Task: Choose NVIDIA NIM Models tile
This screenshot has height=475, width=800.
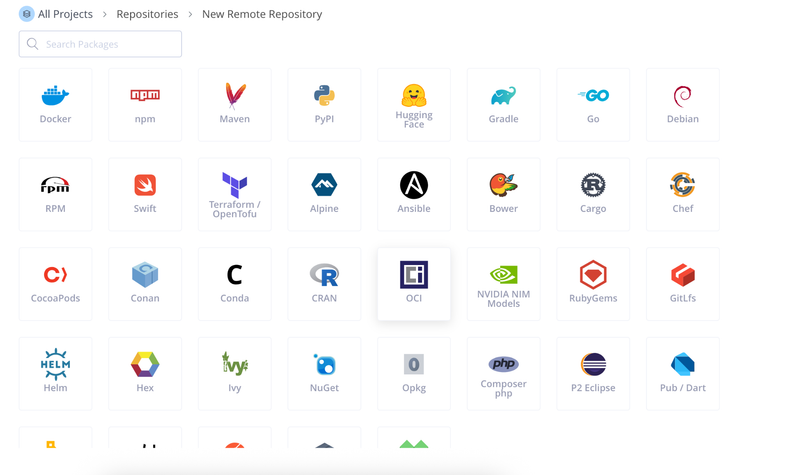Action: [x=503, y=284]
